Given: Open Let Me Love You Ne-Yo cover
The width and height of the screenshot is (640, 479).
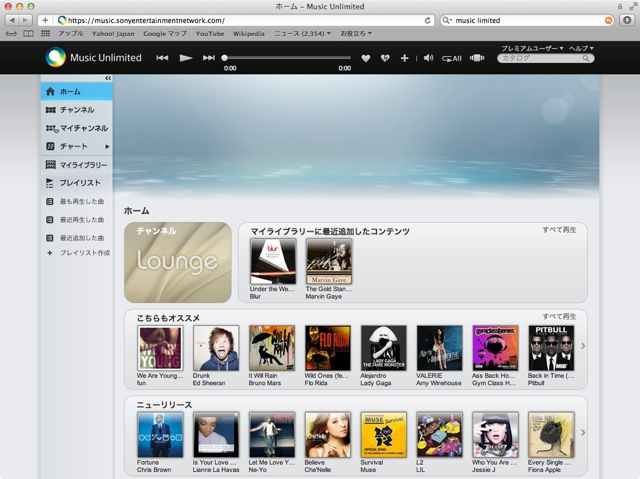Looking at the screenshot, I should tap(272, 435).
